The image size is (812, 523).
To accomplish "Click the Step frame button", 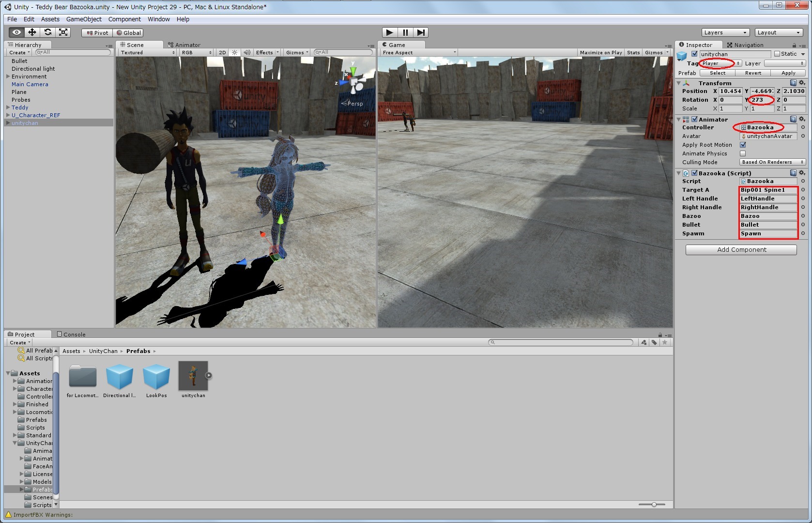I will tap(421, 32).
